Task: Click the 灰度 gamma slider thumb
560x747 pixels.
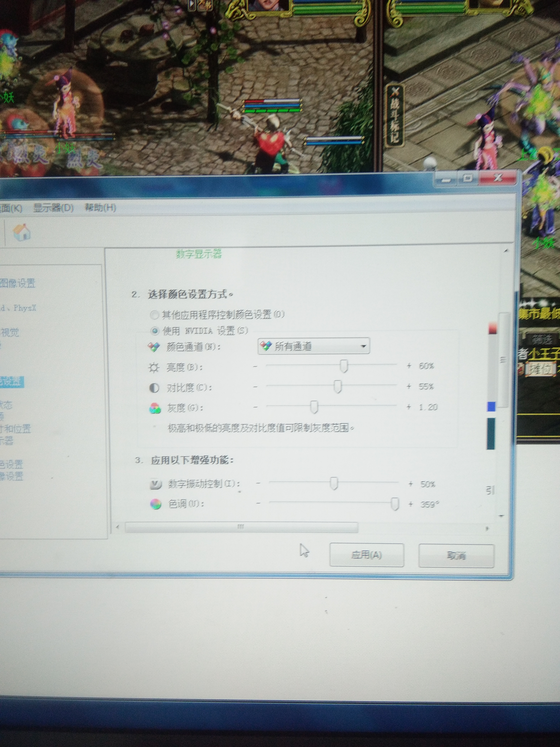Action: pyautogui.click(x=314, y=407)
